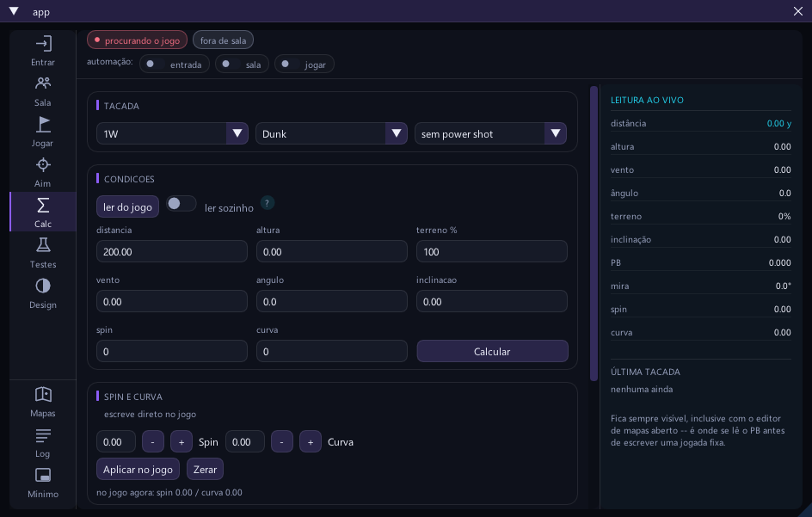812x517 pixels.
Task: Click the Zerar button
Action: coord(205,470)
